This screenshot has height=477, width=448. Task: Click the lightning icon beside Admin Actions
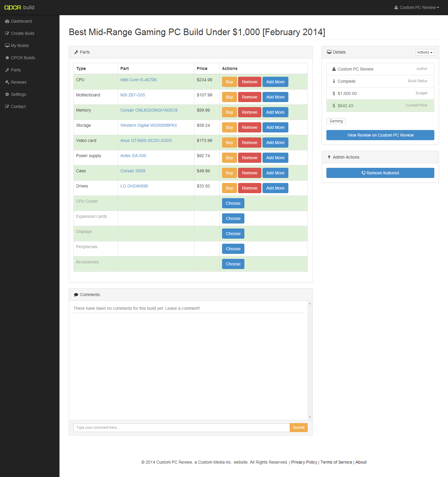(x=329, y=157)
